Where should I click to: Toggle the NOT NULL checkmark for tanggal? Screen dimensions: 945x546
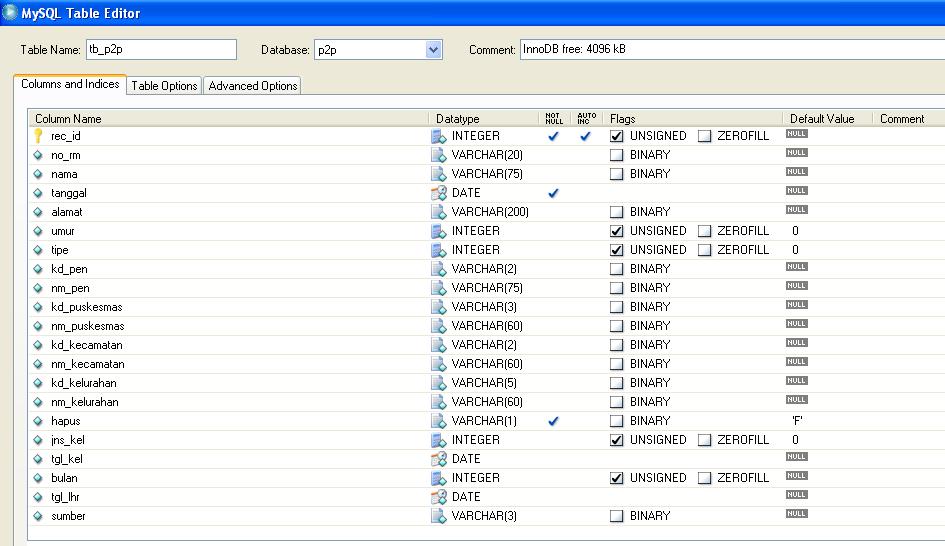[x=553, y=193]
